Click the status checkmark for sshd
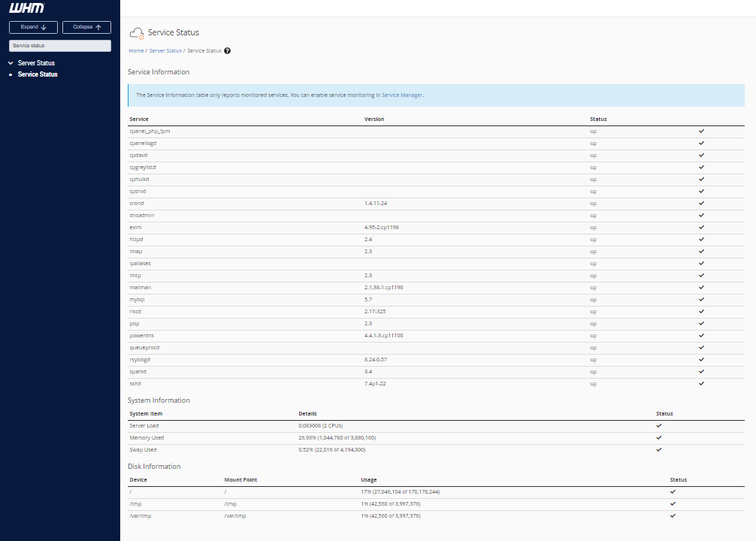 701,383
